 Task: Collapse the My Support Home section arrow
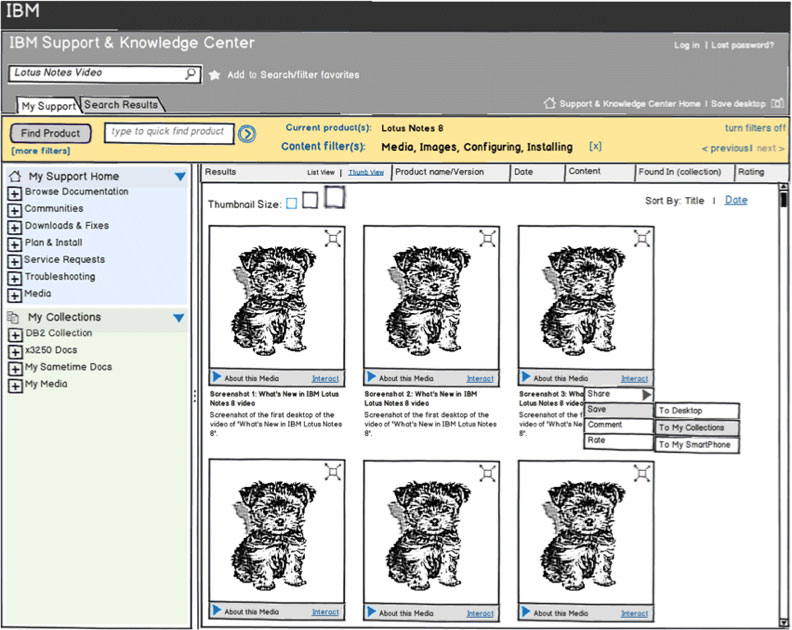[180, 177]
